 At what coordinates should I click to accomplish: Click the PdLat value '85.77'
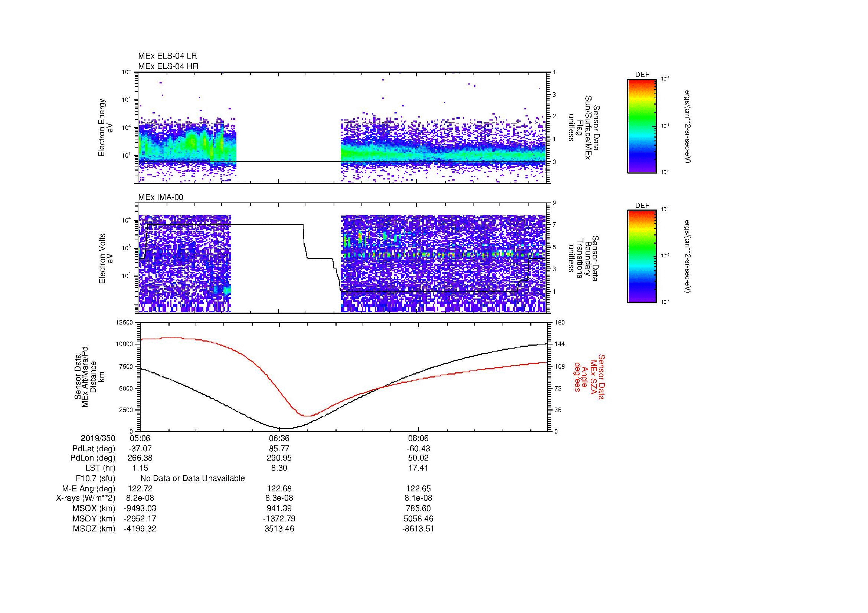279,449
